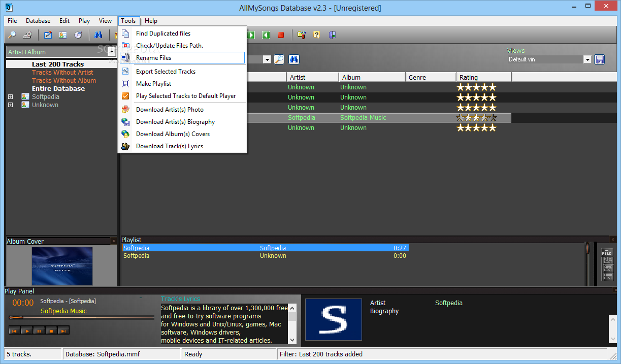Image resolution: width=621 pixels, height=364 pixels.
Task: Expand the Unknown tree node
Action: 10,105
